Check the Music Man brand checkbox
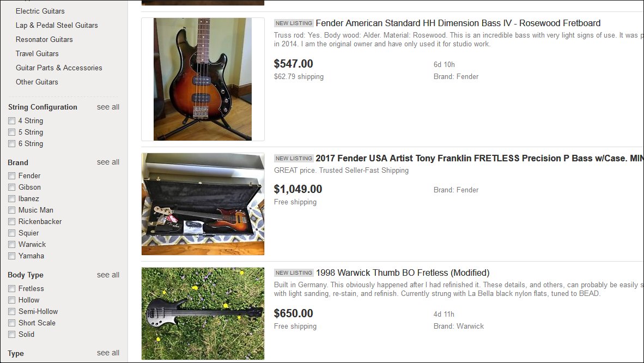The image size is (644, 363). pyautogui.click(x=11, y=210)
